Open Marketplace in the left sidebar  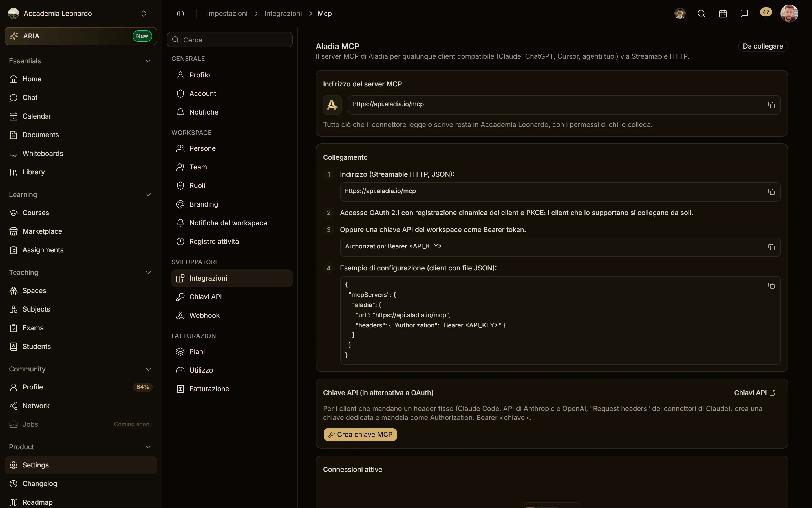click(81, 231)
